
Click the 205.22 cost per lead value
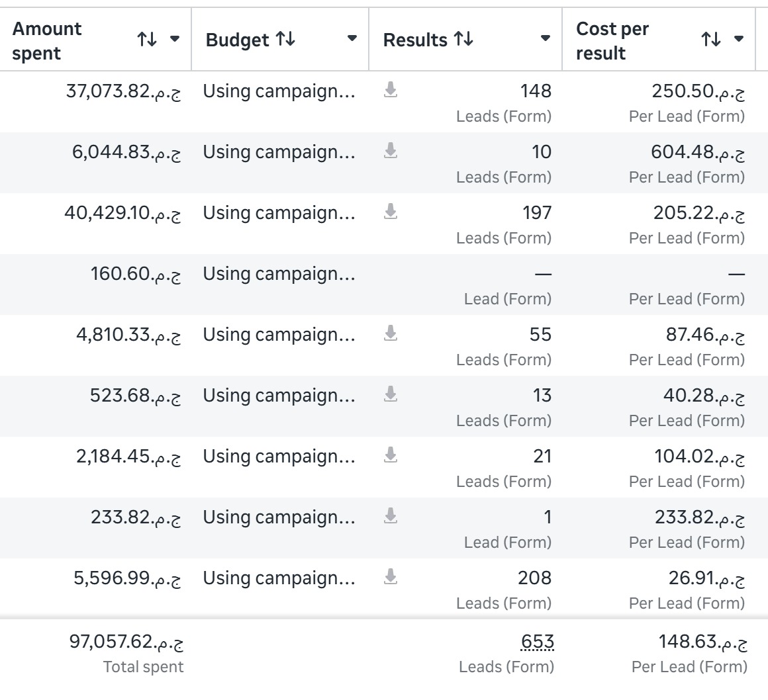pos(699,212)
